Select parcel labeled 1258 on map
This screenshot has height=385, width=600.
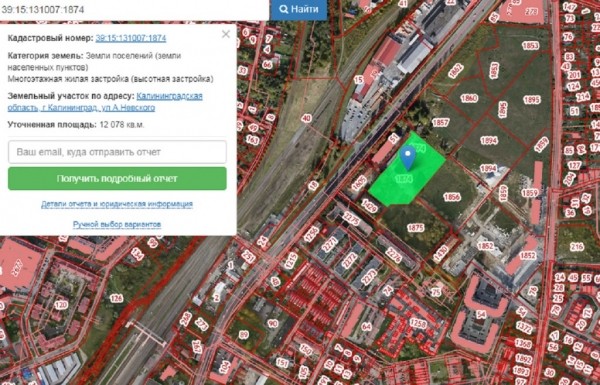coord(418,323)
